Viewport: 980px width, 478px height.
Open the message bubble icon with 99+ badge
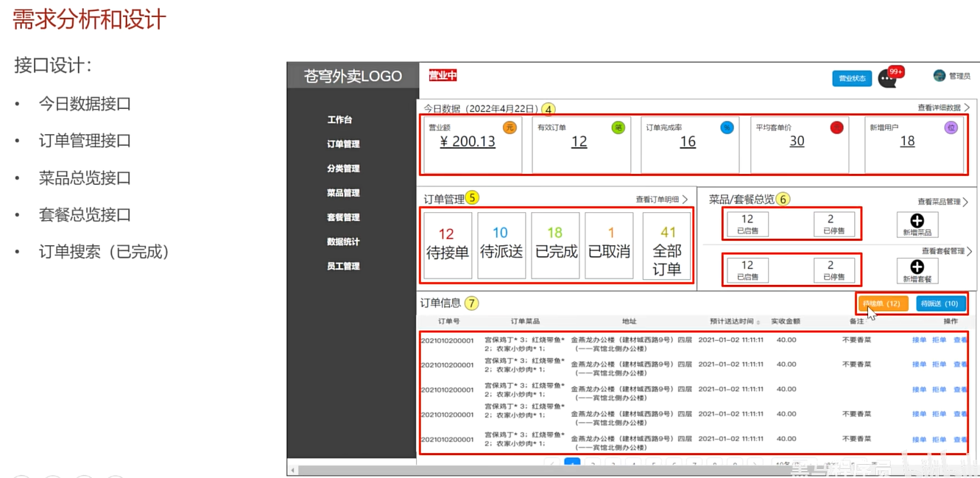click(x=888, y=78)
